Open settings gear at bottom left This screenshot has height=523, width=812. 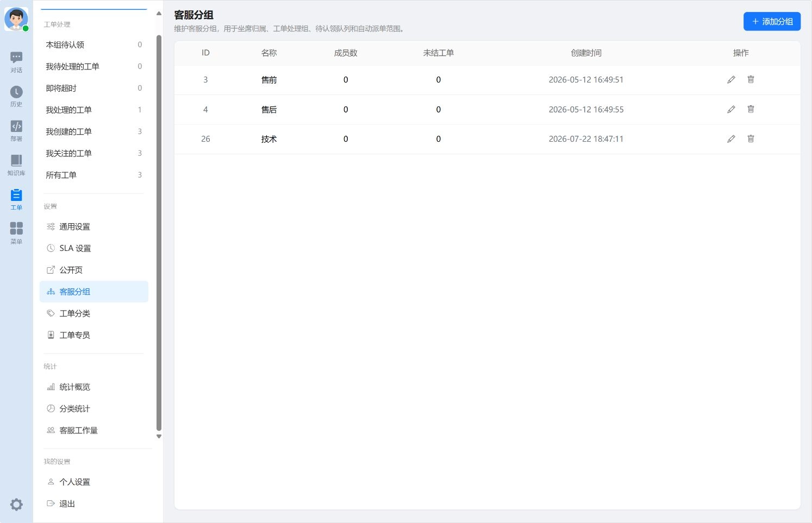pos(16,505)
